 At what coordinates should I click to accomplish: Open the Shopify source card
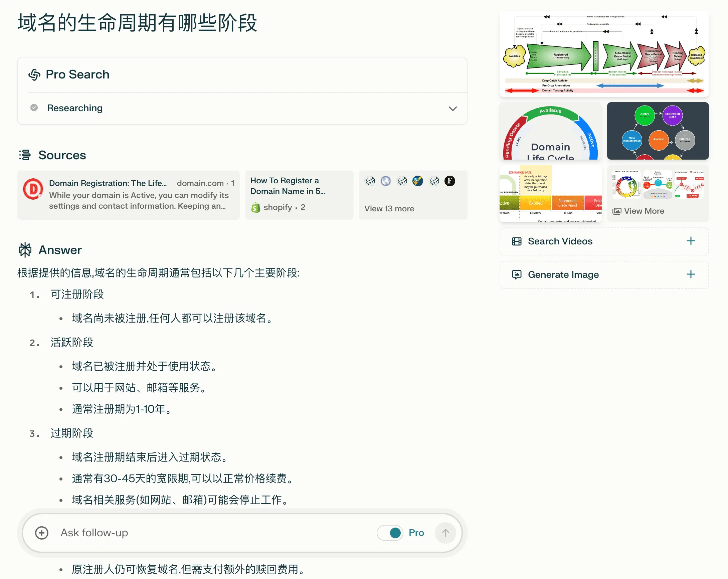click(299, 195)
